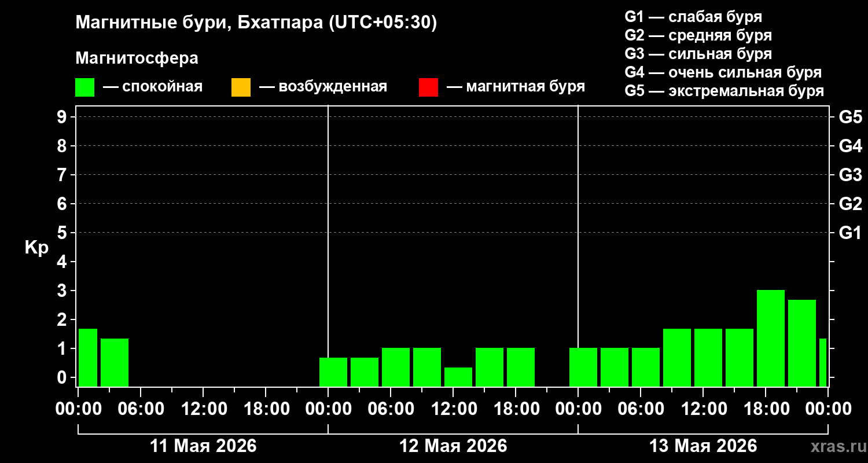Click the G3 axis label on right
The height and width of the screenshot is (463, 868).
[850, 175]
